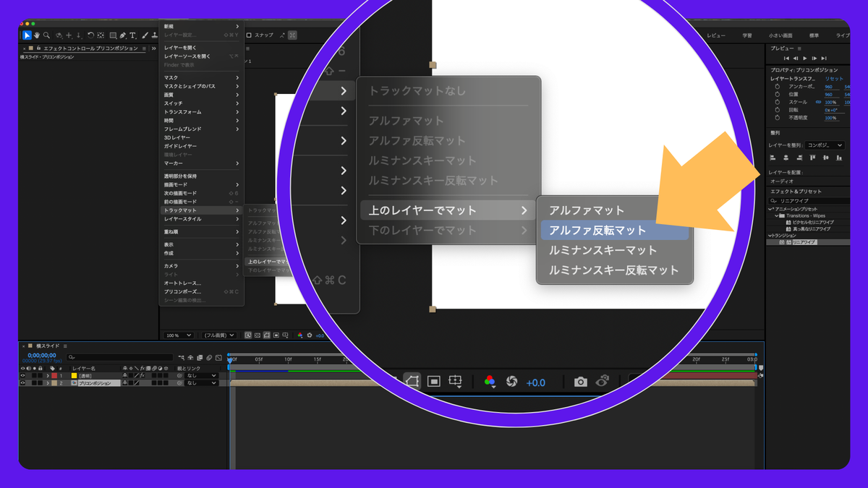Click the shy layers hide icon in timeline
Screen dimensions: 868x488
190,357
